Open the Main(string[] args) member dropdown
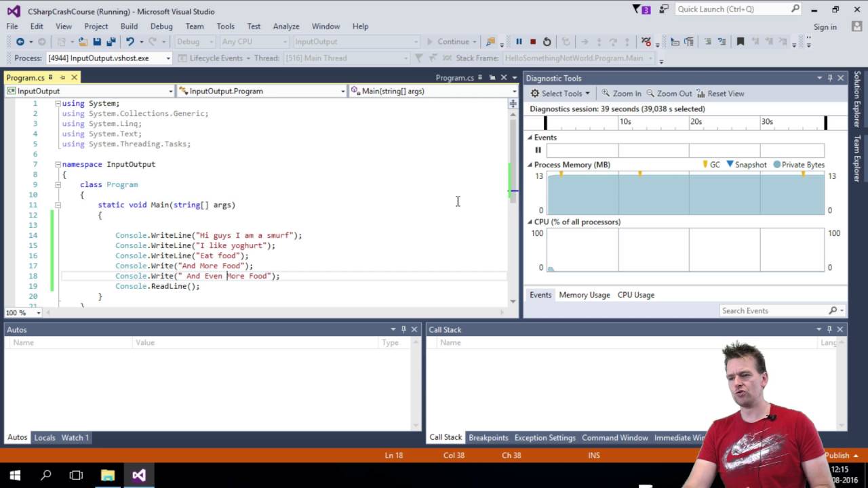The width and height of the screenshot is (868, 488). (x=433, y=91)
